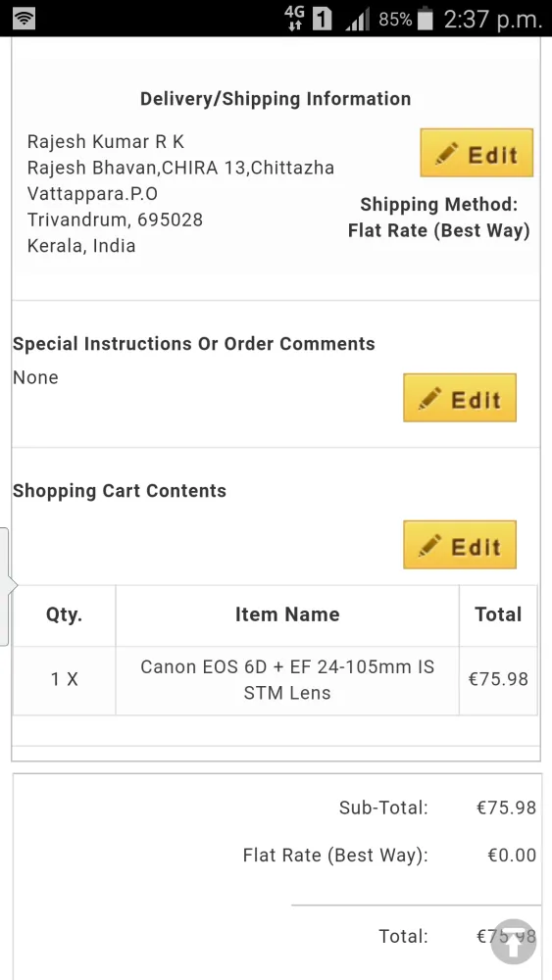Tap the pencil icon in shipping Edit button
This screenshot has width=552, height=980.
pos(446,154)
